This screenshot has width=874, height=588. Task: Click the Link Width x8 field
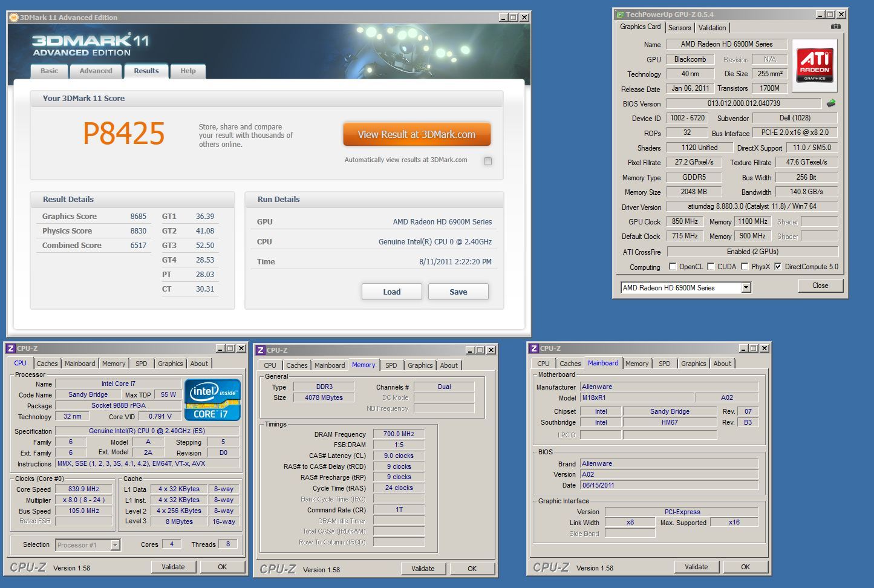coord(630,522)
